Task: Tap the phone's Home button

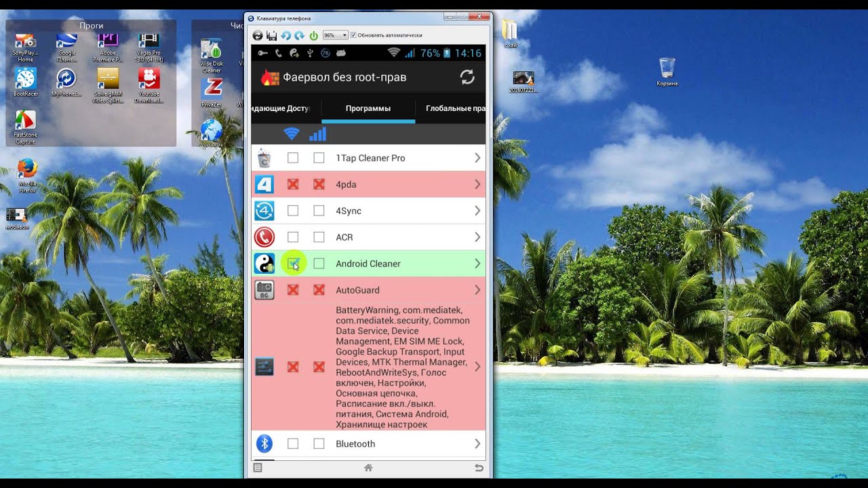Action: click(x=368, y=468)
